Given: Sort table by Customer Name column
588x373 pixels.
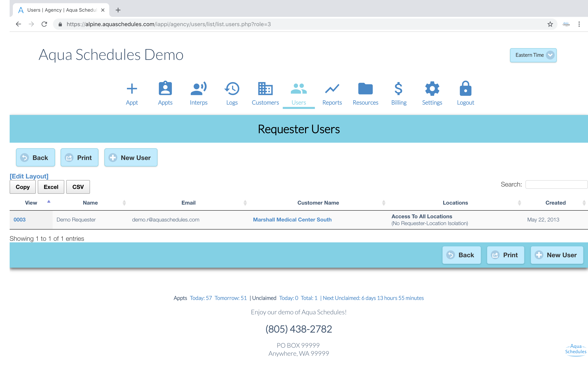Looking at the screenshot, I should point(318,203).
